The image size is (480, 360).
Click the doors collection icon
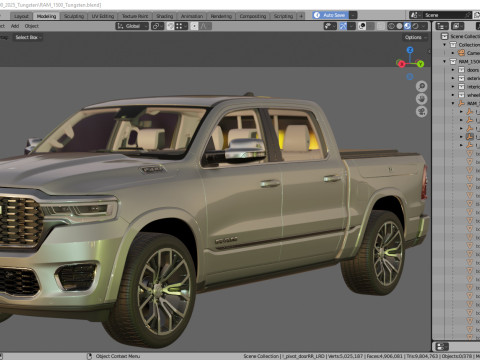click(461, 70)
